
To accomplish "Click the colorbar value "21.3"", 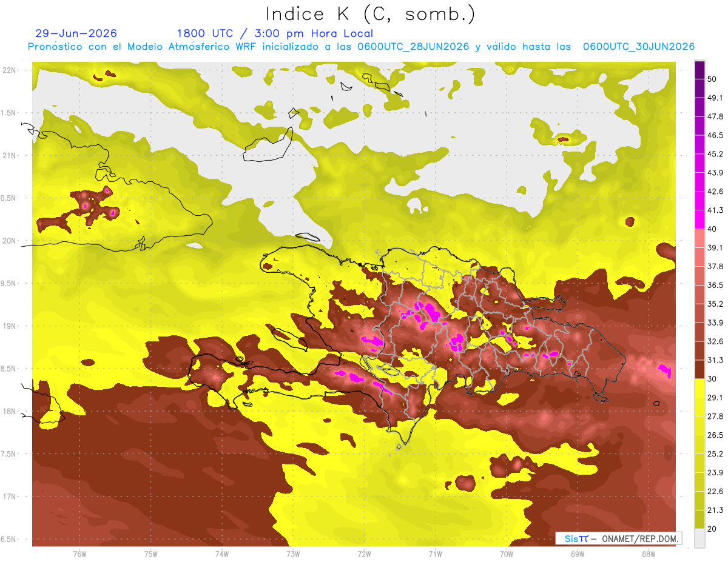I will pyautogui.click(x=715, y=510).
